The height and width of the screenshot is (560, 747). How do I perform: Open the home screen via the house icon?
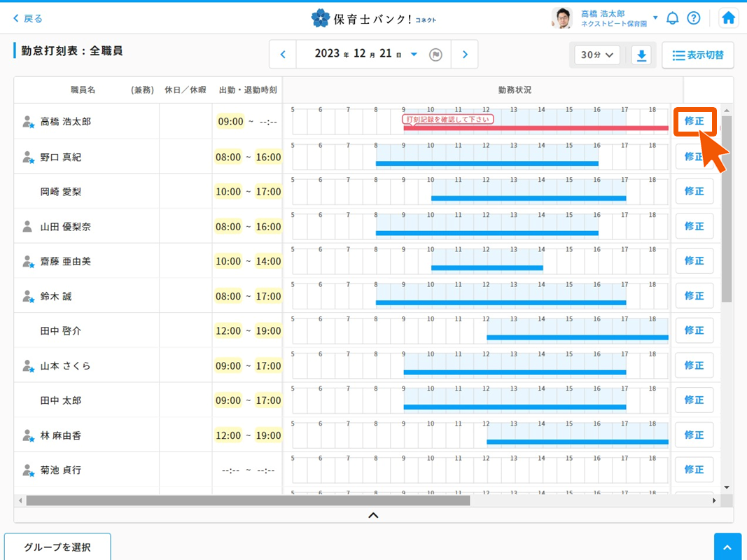[x=728, y=17]
